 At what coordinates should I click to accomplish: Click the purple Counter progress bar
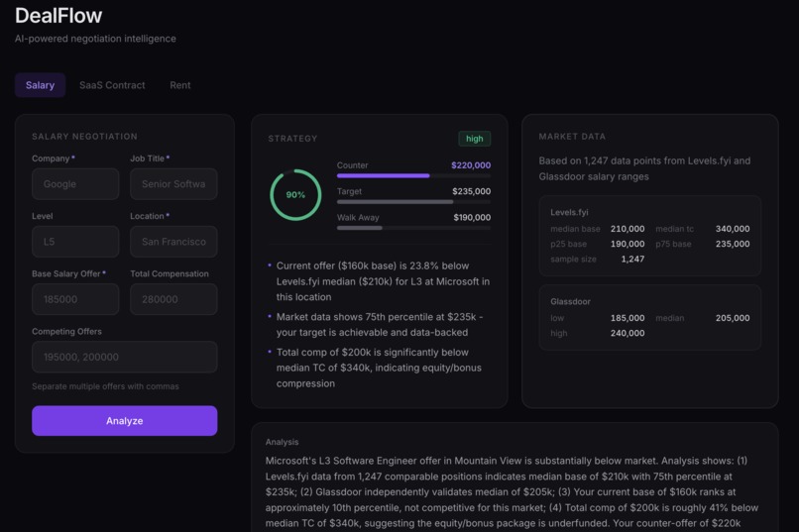click(413, 175)
